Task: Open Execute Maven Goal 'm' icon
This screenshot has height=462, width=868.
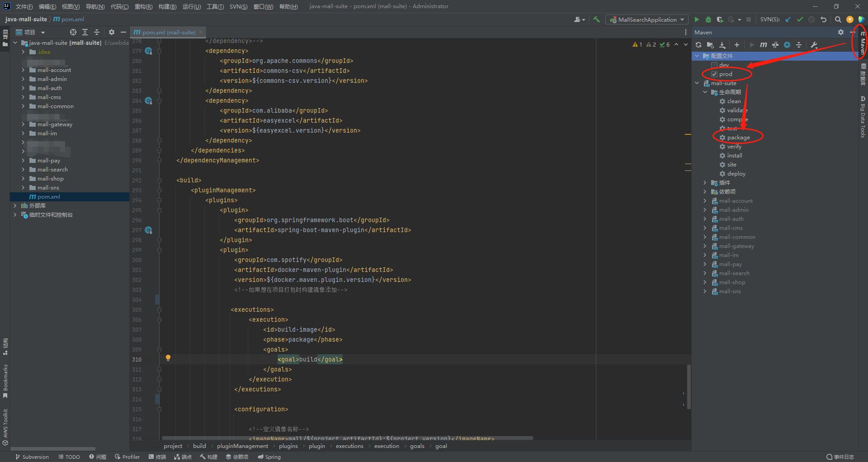Action: pyautogui.click(x=764, y=45)
